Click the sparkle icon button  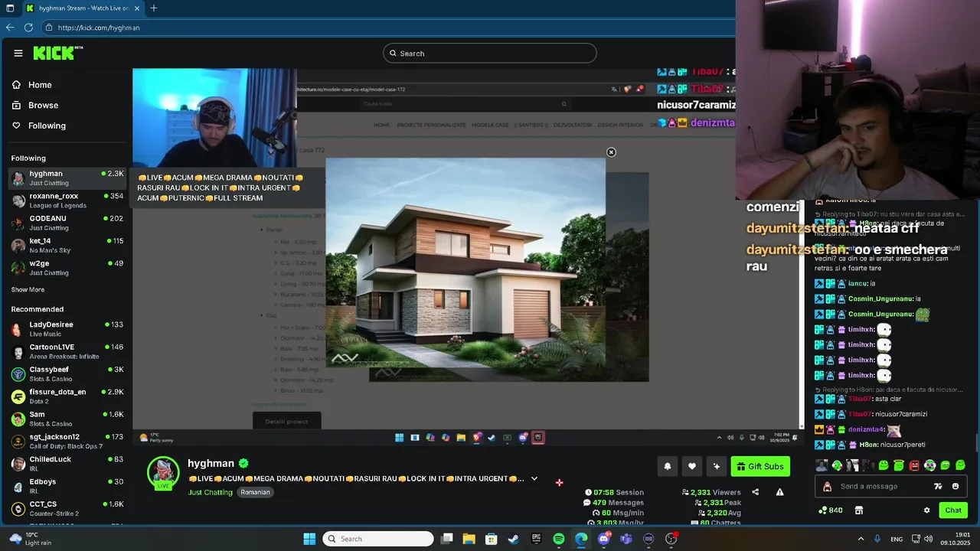pyautogui.click(x=717, y=466)
